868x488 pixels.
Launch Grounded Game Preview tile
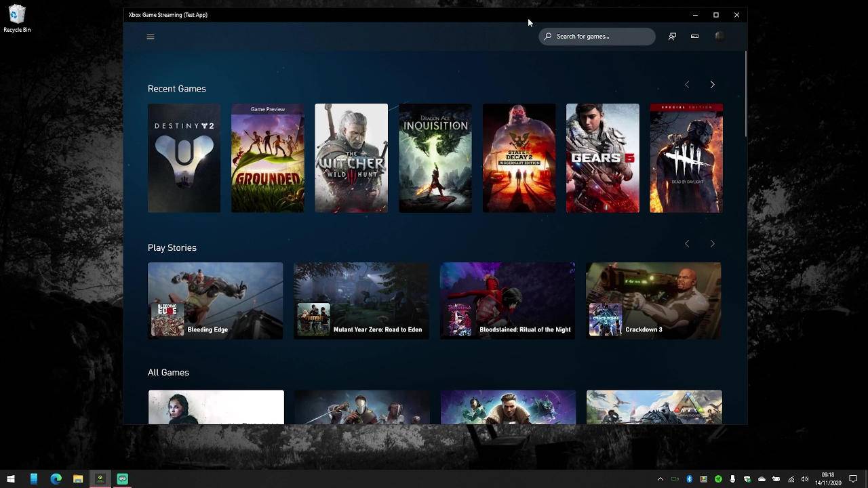coord(267,158)
